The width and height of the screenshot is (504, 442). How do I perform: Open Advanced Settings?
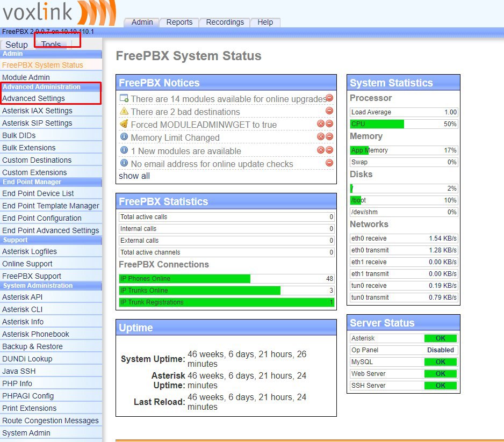[x=51, y=98]
